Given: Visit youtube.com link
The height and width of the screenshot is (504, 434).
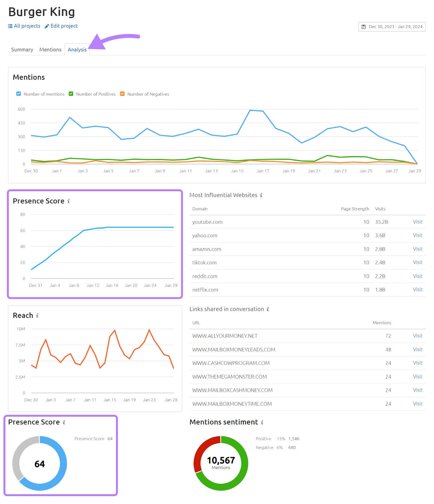Looking at the screenshot, I should click(x=418, y=222).
